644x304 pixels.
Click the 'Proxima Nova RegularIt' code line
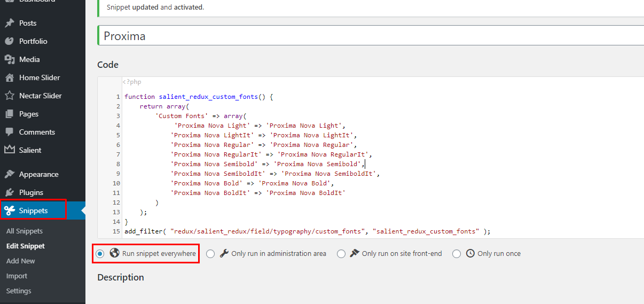[x=271, y=154]
